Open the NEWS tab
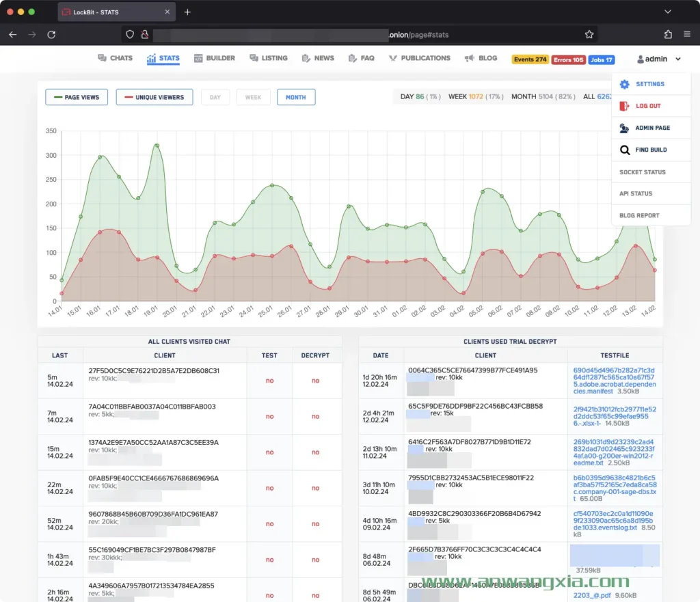700x602 pixels. point(318,58)
